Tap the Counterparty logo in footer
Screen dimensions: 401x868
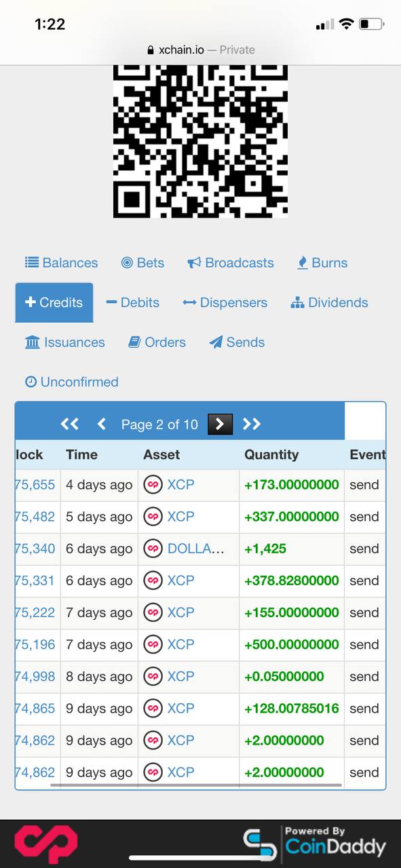tap(46, 844)
